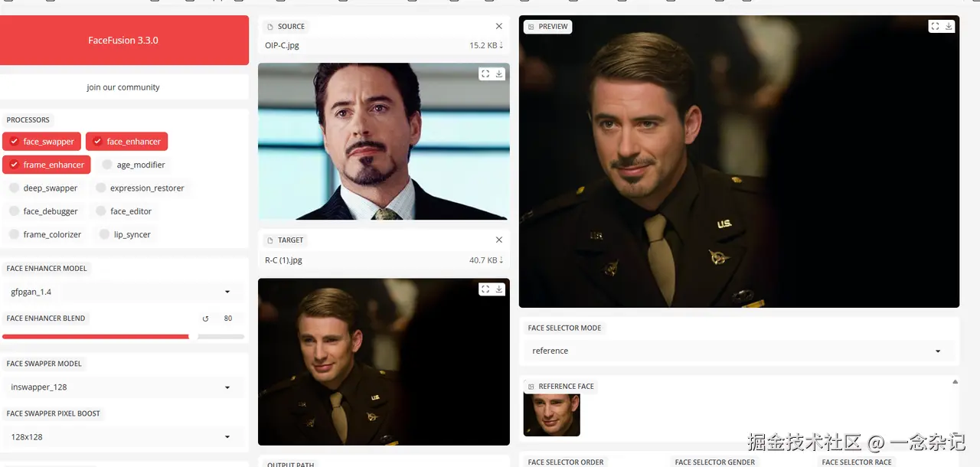Click OIP-C.jpg file name
Screen dimensions: 980x467
(x=282, y=45)
